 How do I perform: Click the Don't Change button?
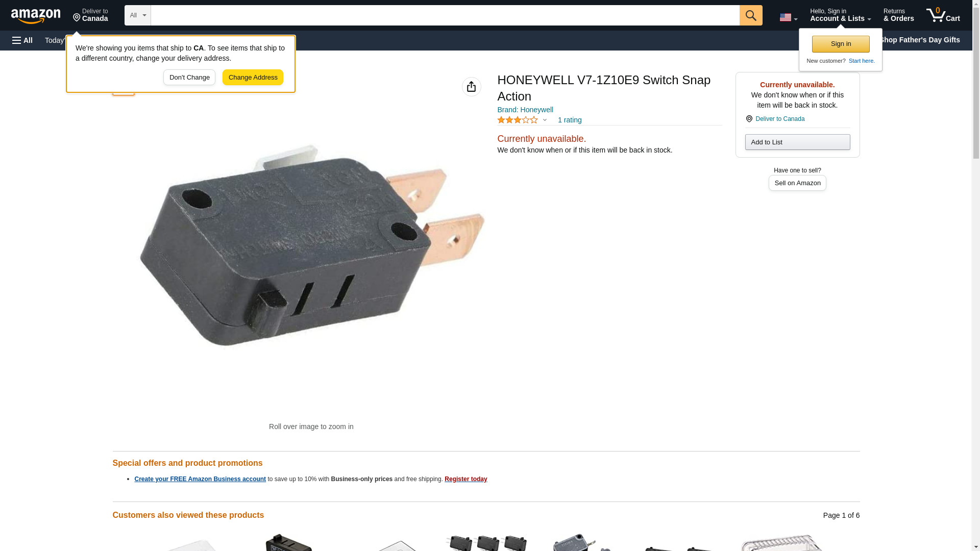189,78
